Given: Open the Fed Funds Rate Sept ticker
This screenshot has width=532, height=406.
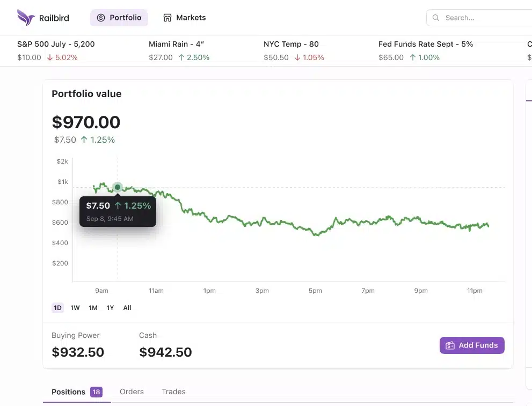Looking at the screenshot, I should pyautogui.click(x=426, y=45).
